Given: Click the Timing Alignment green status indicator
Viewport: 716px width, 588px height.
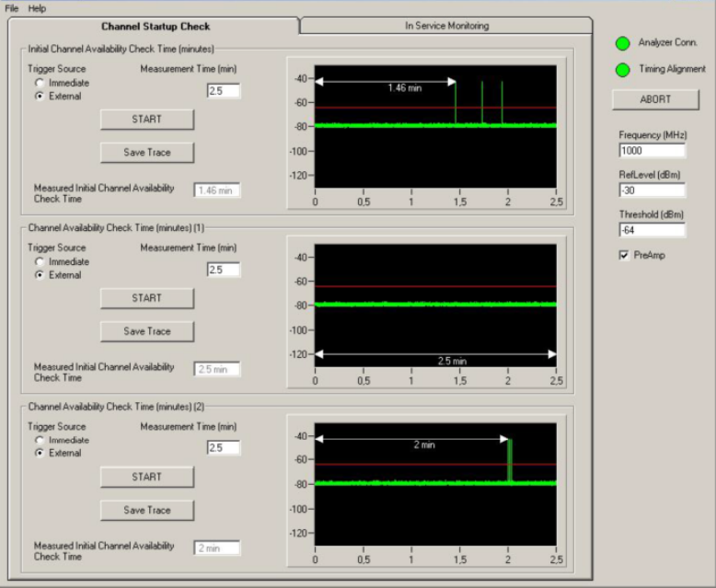Looking at the screenshot, I should coord(623,70).
